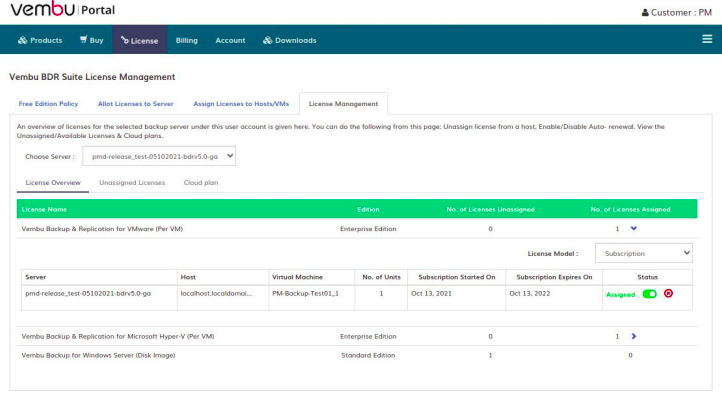Viewport: 722px width, 396px height.
Task: Click the red unassign license icon
Action: coord(668,293)
